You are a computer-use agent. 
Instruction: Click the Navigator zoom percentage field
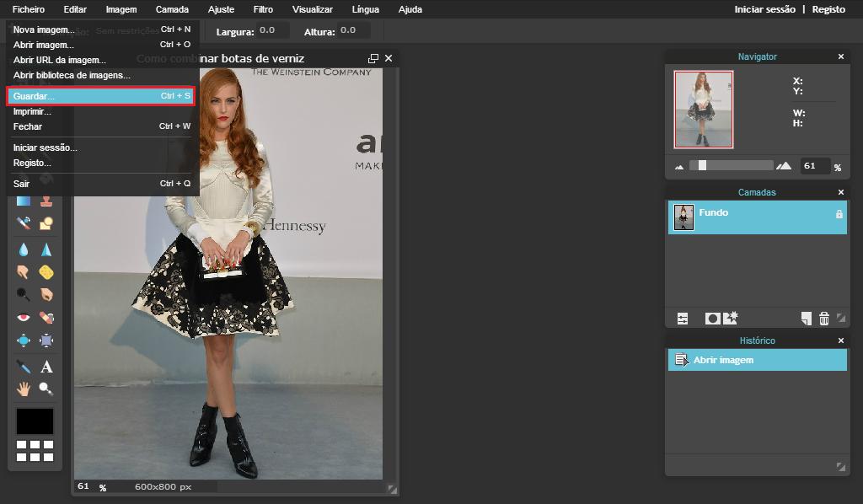813,166
